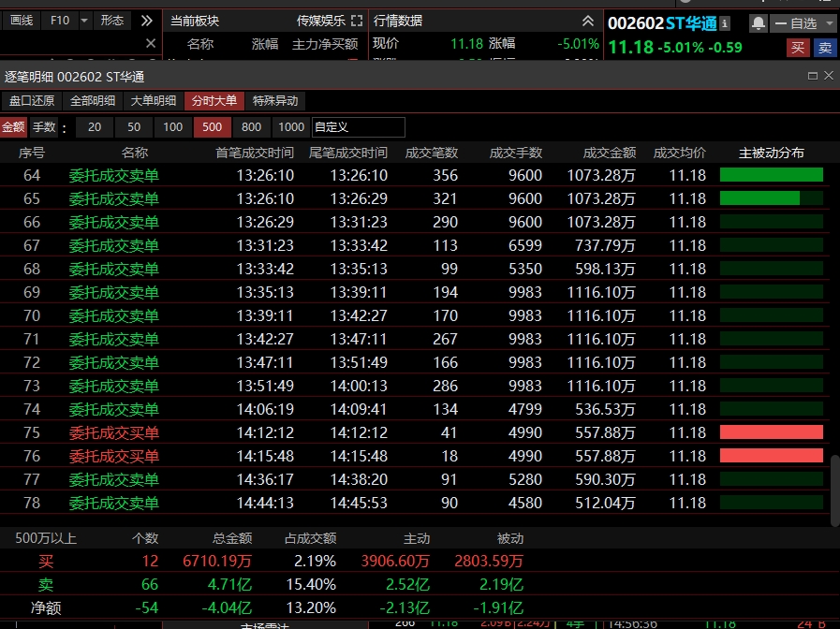
Task: Click net amount -4.04亿 in summary
Action: pos(226,608)
